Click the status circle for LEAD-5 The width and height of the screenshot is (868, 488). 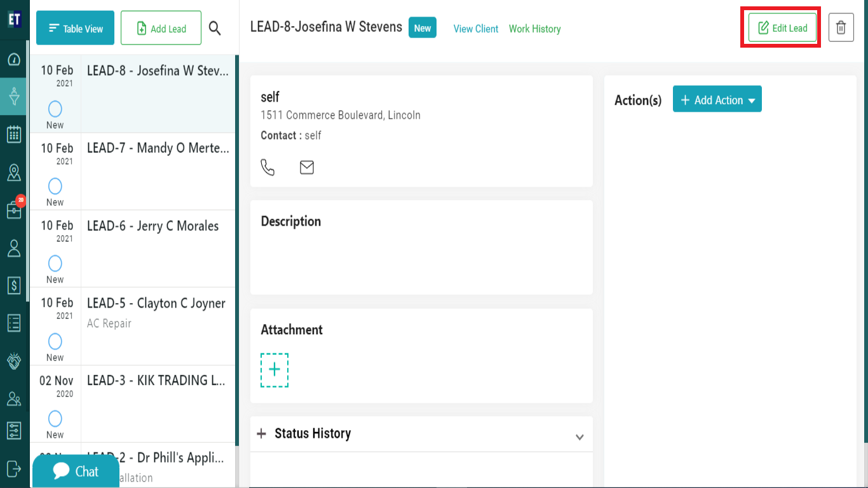point(55,341)
